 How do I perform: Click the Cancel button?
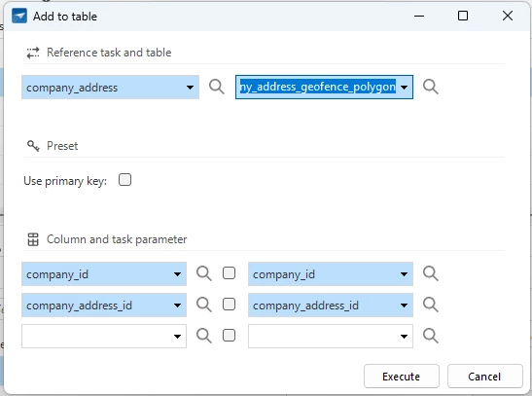[x=485, y=377]
